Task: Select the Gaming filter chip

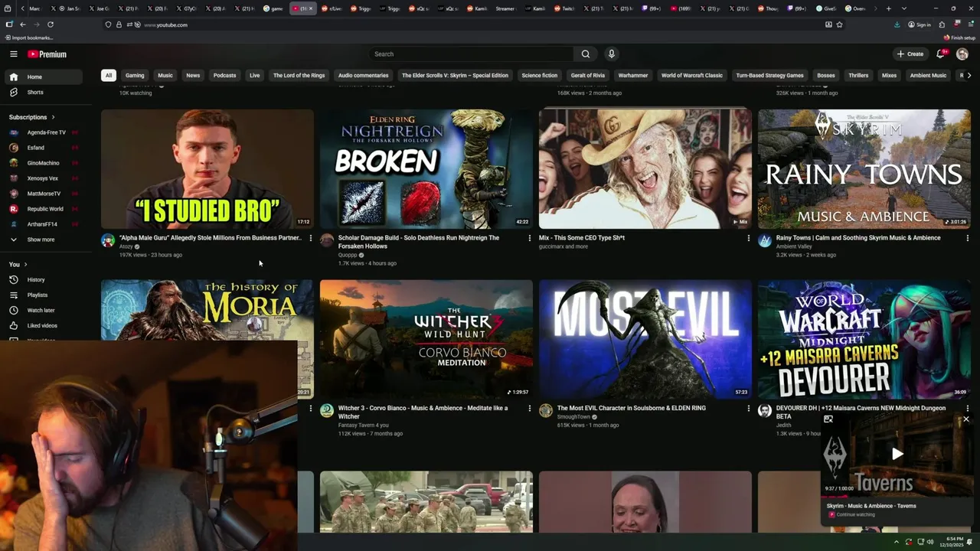Action: [x=135, y=76]
